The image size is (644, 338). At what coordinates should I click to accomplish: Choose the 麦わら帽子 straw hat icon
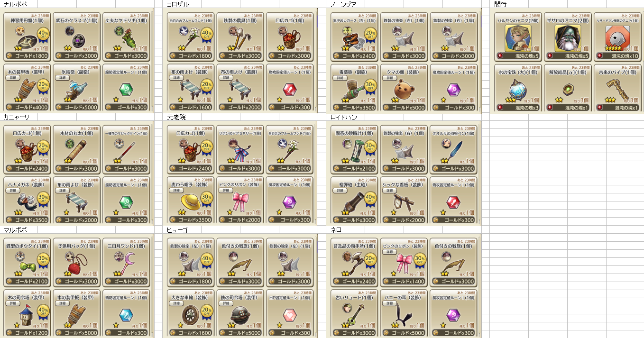[x=189, y=201]
